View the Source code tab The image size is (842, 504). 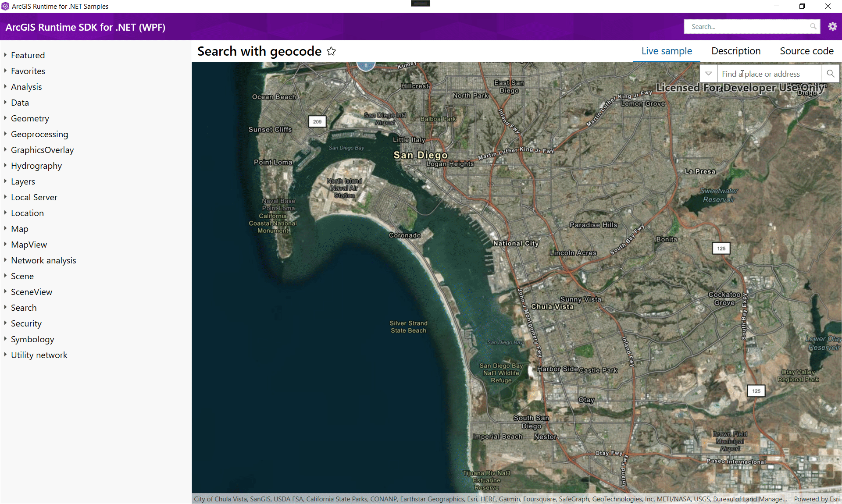(807, 51)
